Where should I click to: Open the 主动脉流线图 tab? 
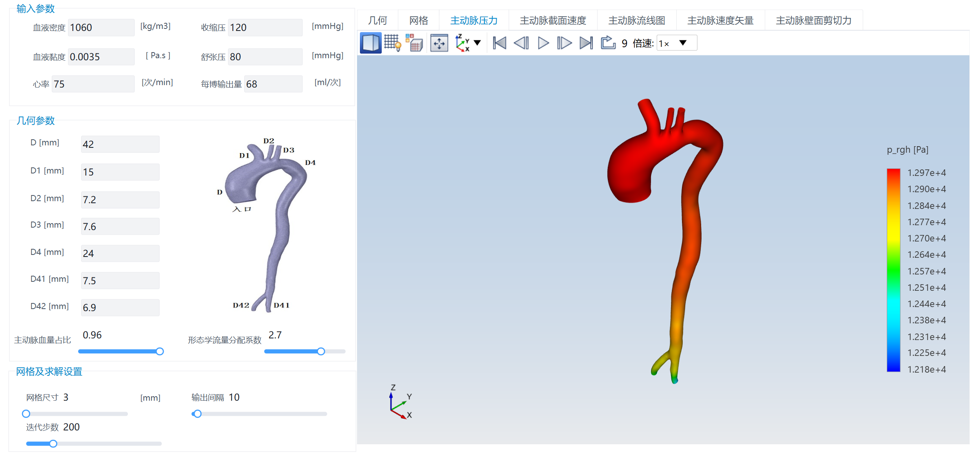coord(637,20)
